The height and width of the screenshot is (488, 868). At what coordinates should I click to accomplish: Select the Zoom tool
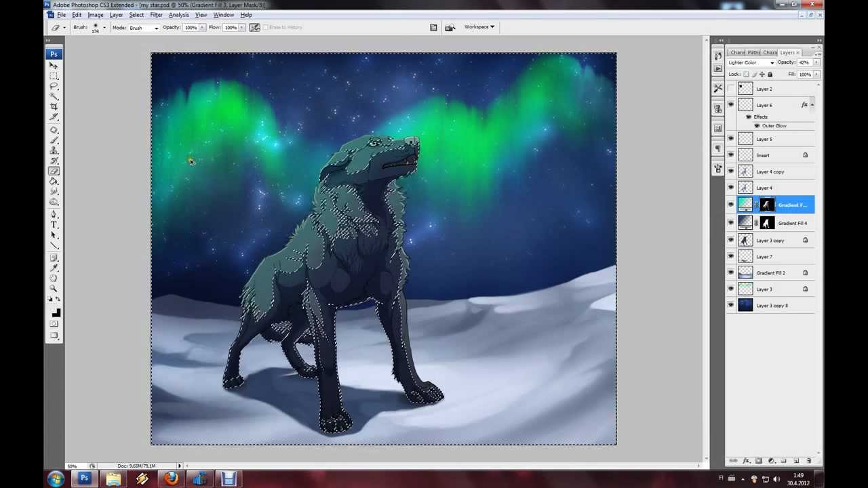54,288
